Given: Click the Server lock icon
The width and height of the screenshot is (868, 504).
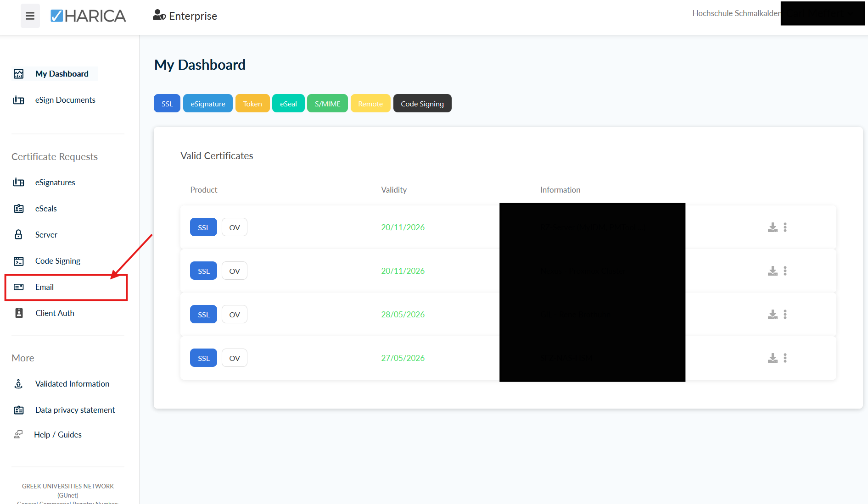Looking at the screenshot, I should 19,235.
